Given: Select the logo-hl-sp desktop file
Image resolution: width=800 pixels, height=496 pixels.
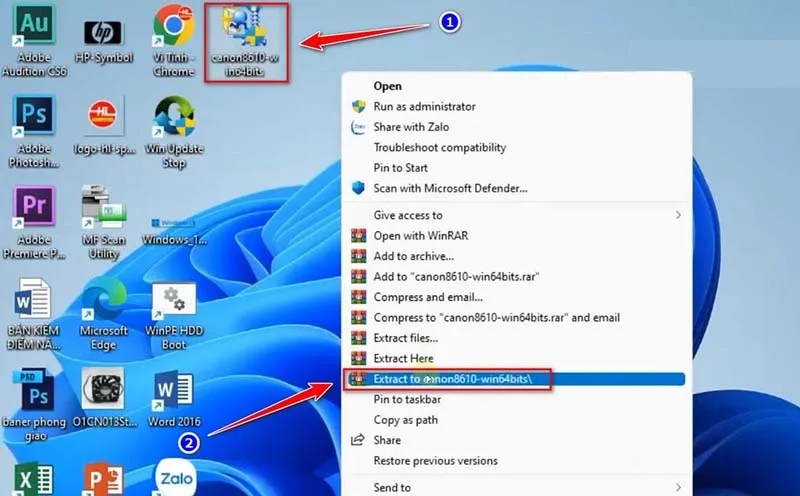Looking at the screenshot, I should pos(104,128).
